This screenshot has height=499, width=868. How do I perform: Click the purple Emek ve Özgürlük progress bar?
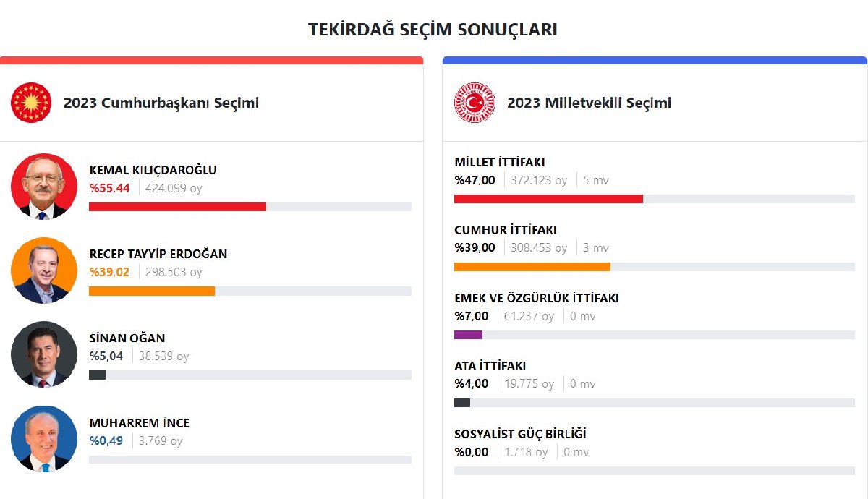[468, 335]
